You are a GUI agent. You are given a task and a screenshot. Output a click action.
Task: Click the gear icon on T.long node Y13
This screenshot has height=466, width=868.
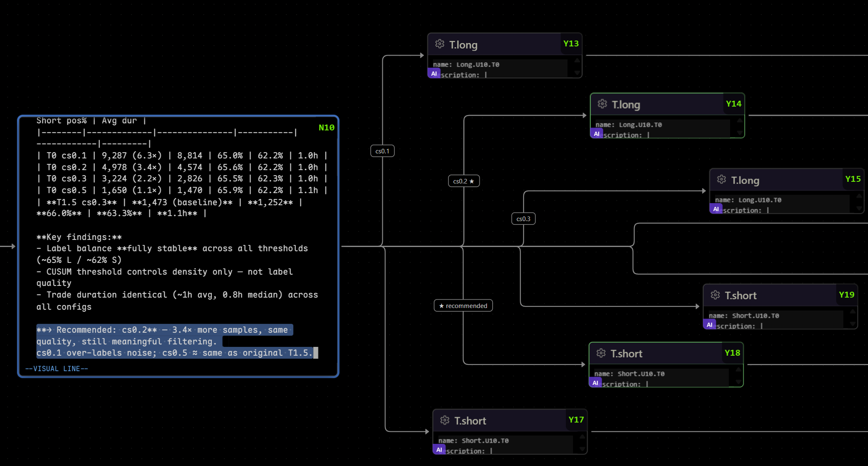click(440, 44)
